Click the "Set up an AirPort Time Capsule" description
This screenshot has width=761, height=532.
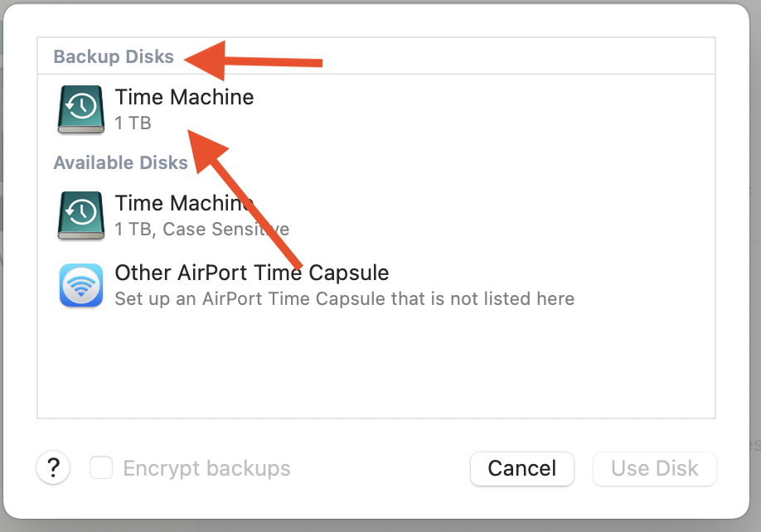(344, 298)
